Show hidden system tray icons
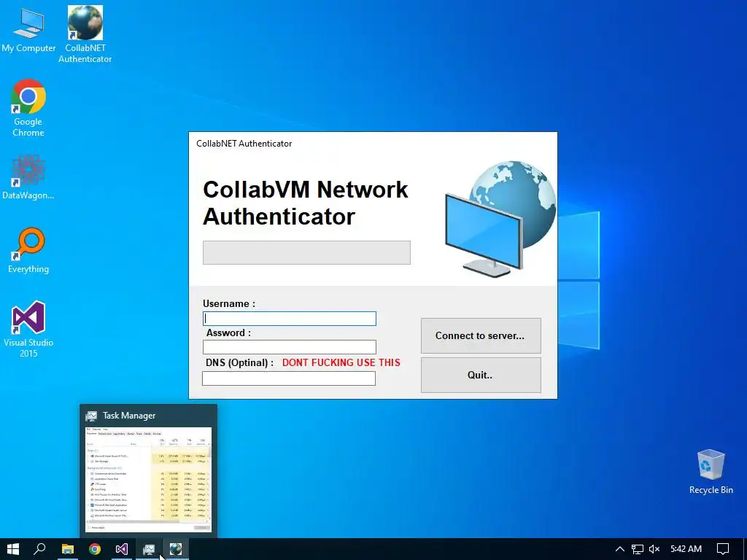The image size is (747, 560). click(619, 549)
